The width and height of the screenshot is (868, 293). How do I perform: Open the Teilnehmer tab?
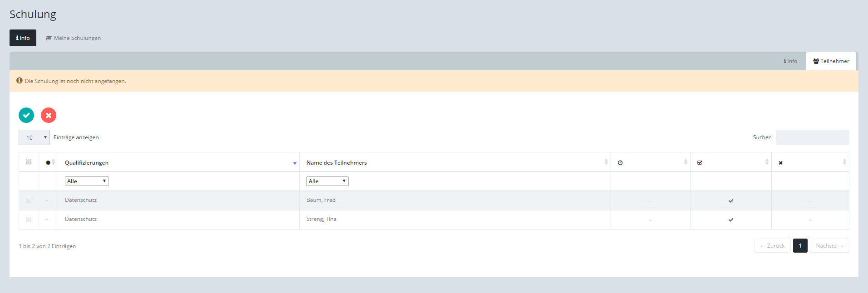pyautogui.click(x=831, y=61)
